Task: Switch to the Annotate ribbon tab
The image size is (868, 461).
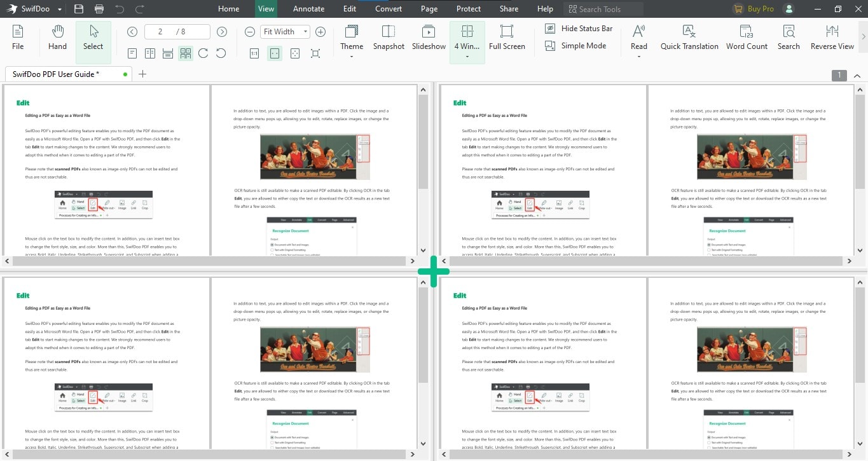Action: tap(308, 8)
